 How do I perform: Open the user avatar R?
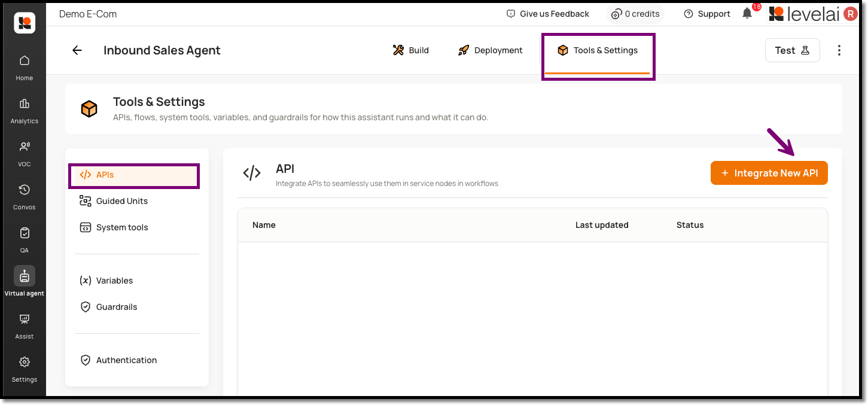point(850,14)
